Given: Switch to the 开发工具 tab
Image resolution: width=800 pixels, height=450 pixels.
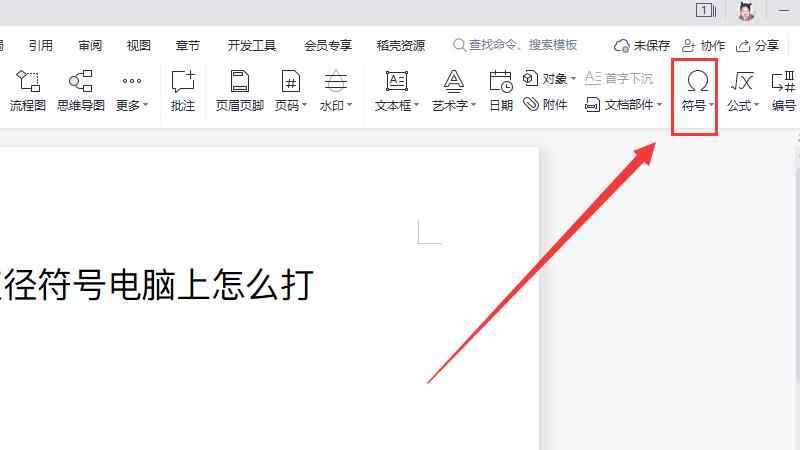Looking at the screenshot, I should point(252,46).
